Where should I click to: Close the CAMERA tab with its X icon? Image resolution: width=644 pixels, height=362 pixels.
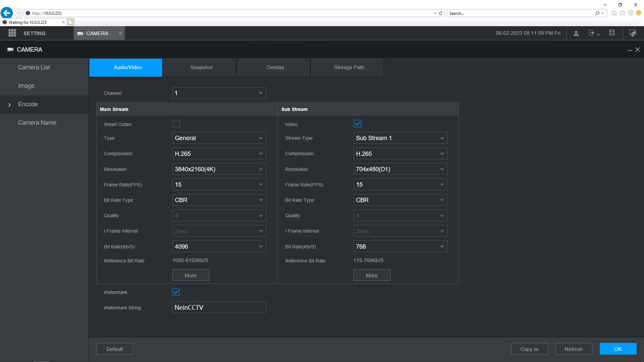coord(120,33)
